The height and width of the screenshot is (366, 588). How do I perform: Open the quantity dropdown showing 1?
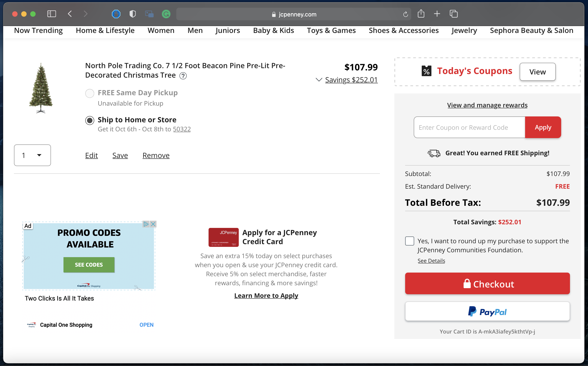point(32,155)
